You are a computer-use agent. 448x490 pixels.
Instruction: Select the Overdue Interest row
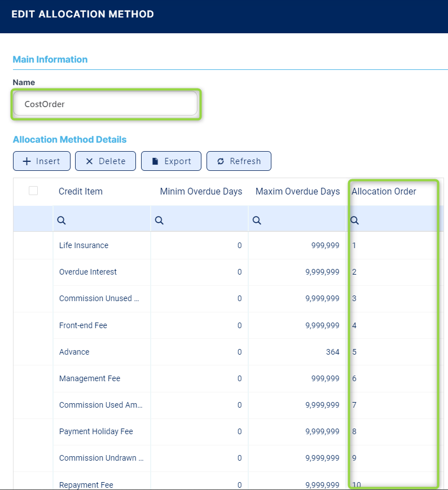click(x=87, y=272)
